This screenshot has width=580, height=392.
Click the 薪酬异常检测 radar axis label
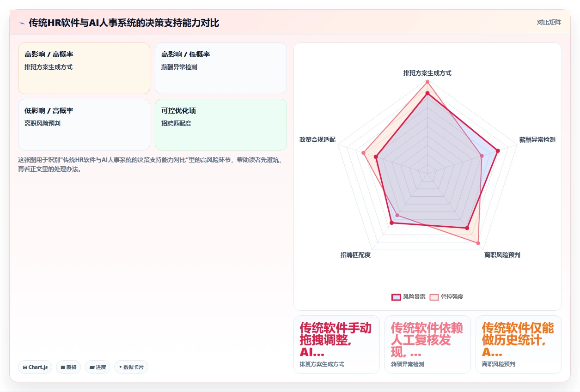pyautogui.click(x=537, y=139)
